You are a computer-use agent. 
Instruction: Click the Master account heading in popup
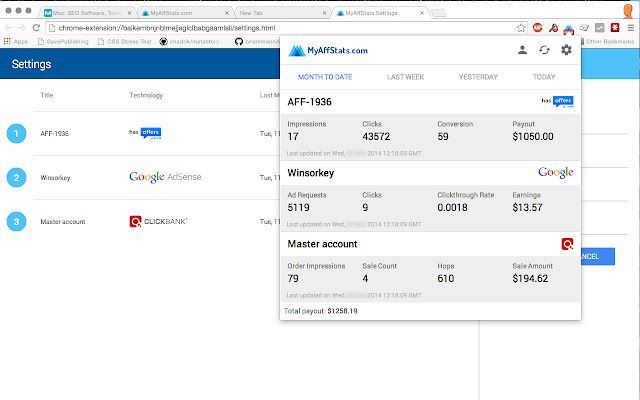(322, 244)
